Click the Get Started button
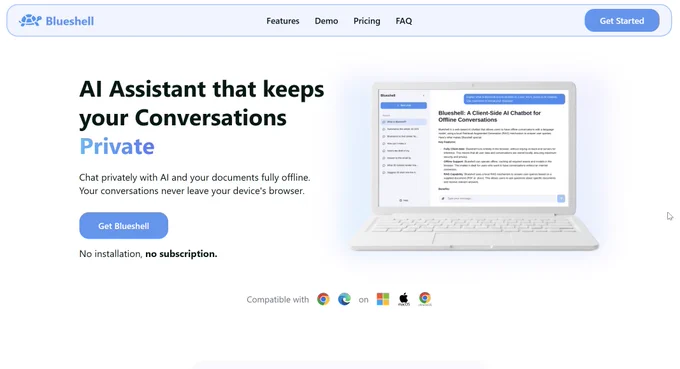The image size is (680, 369). (622, 20)
